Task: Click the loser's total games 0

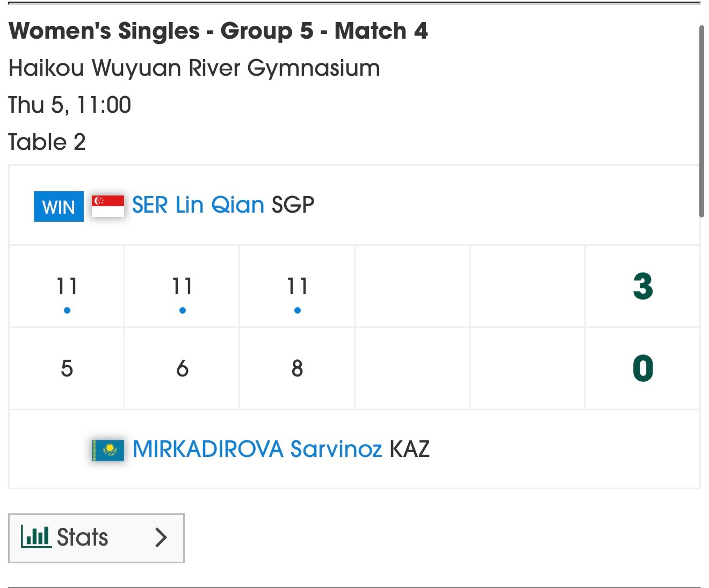Action: tap(642, 368)
